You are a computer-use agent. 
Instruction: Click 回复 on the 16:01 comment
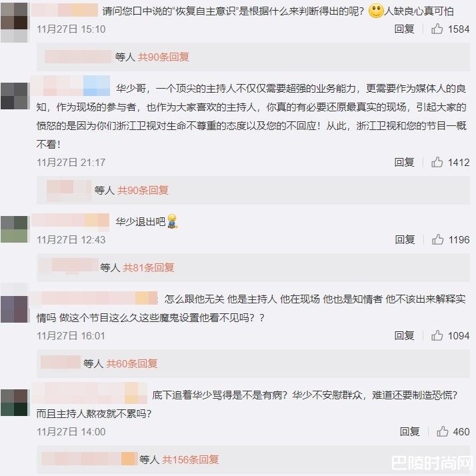pos(404,335)
